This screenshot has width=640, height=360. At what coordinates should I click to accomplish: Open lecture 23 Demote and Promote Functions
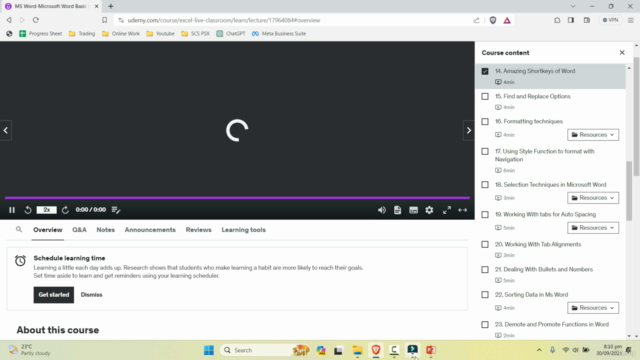click(552, 324)
